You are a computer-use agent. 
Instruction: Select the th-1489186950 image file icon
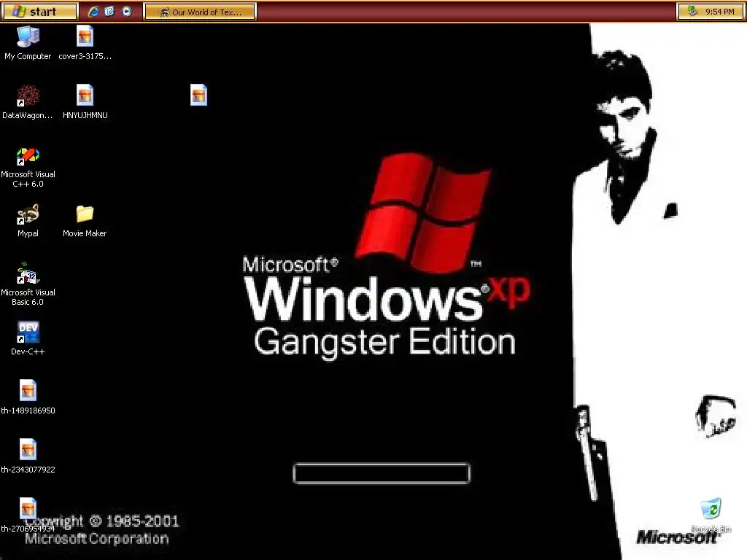pyautogui.click(x=28, y=397)
